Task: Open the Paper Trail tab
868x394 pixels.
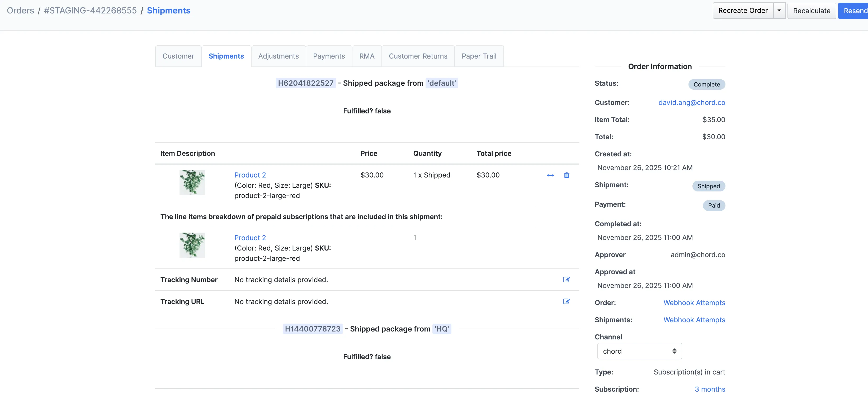Action: 479,56
